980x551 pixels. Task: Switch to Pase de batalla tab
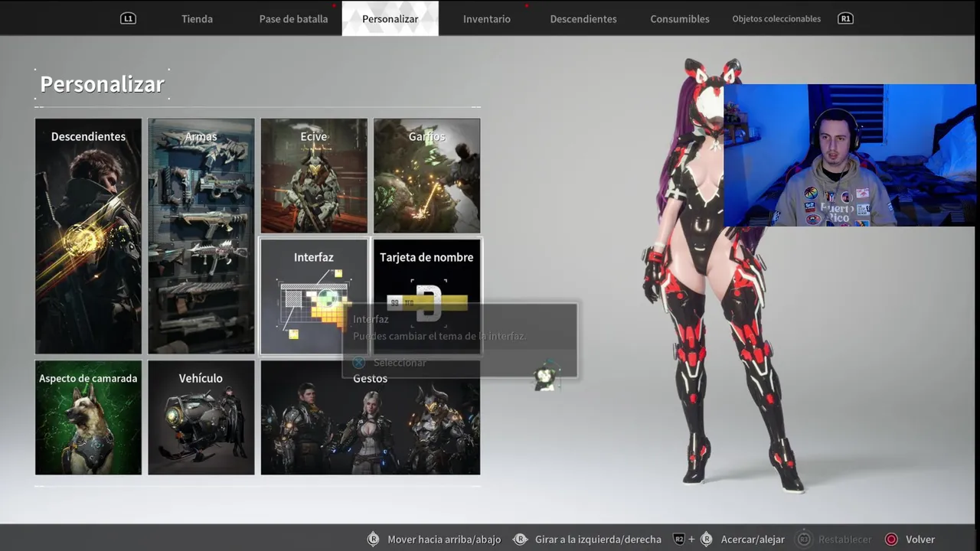[x=293, y=18]
